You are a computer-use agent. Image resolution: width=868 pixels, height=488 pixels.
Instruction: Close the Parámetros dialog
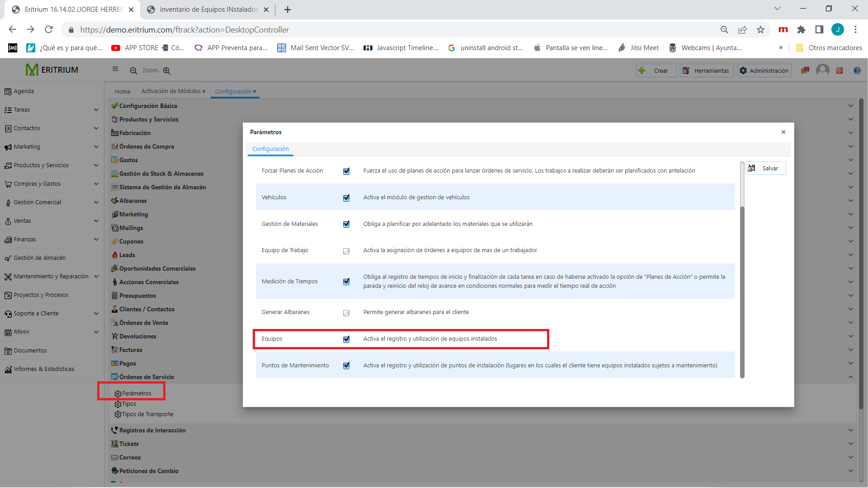tap(783, 131)
